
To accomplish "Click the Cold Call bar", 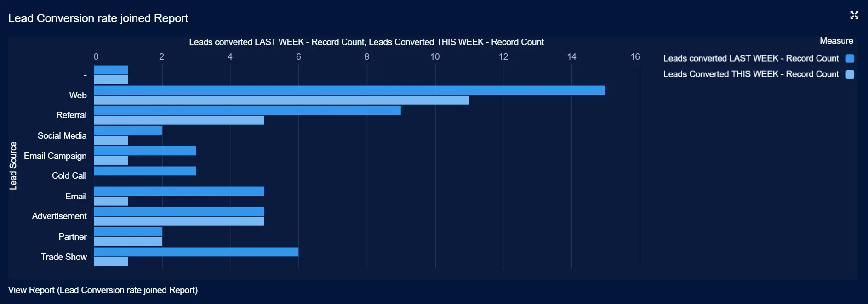I will coord(145,171).
